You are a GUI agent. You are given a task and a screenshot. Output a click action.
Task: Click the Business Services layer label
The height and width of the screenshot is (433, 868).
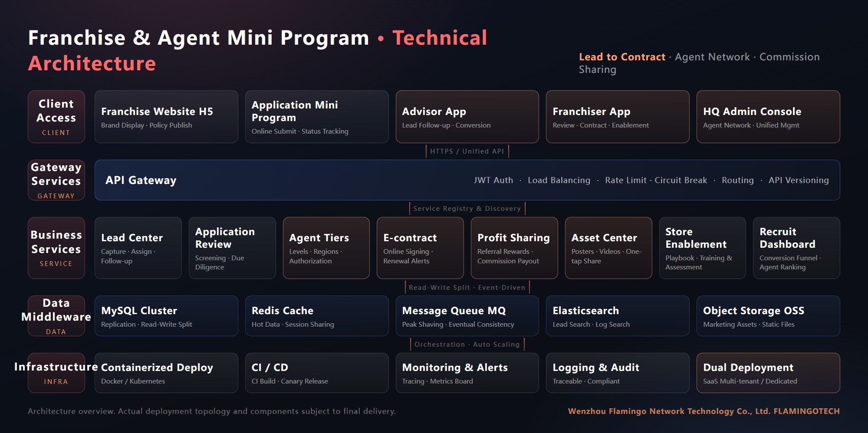(56, 248)
